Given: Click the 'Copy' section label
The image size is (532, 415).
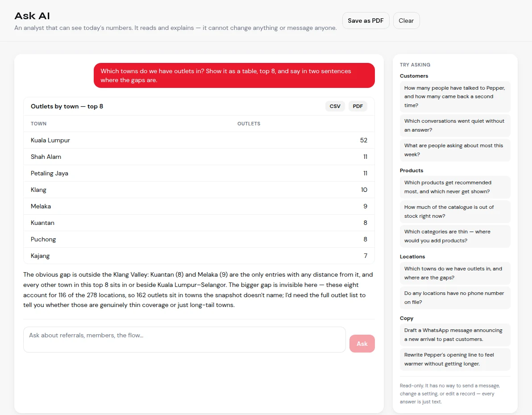Looking at the screenshot, I should click(x=407, y=318).
